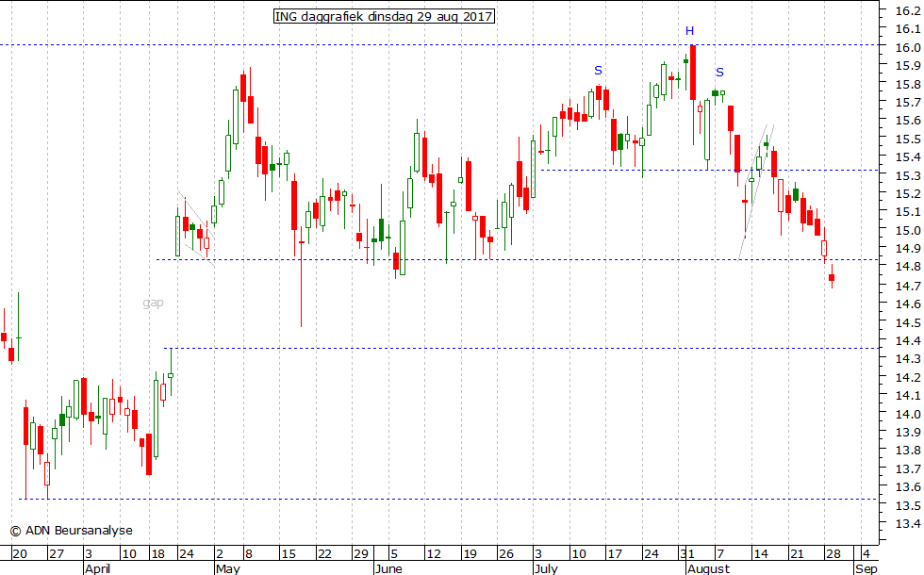Click the date axis label 27
The width and height of the screenshot is (924, 575).
[x=56, y=554]
